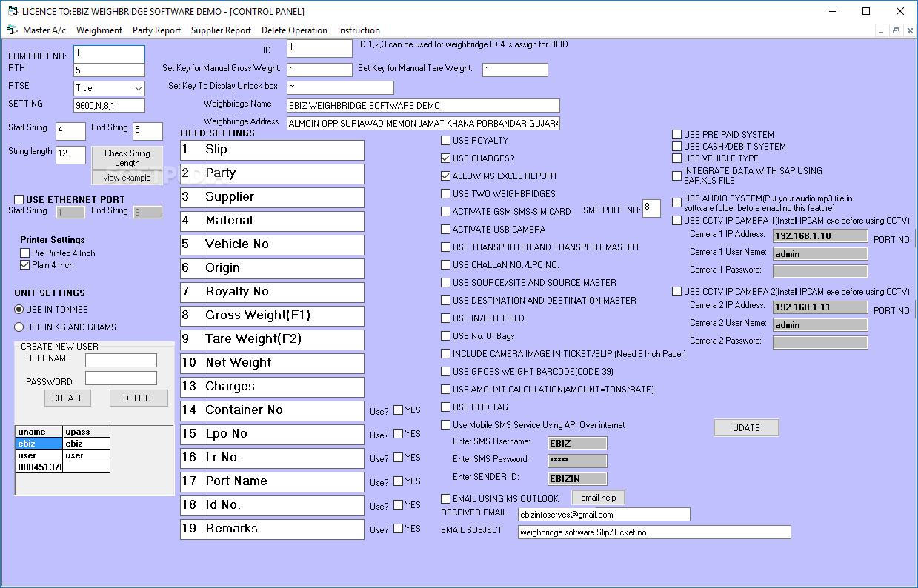Image resolution: width=918 pixels, height=588 pixels.
Task: Click the UDATE button
Action: (x=746, y=428)
